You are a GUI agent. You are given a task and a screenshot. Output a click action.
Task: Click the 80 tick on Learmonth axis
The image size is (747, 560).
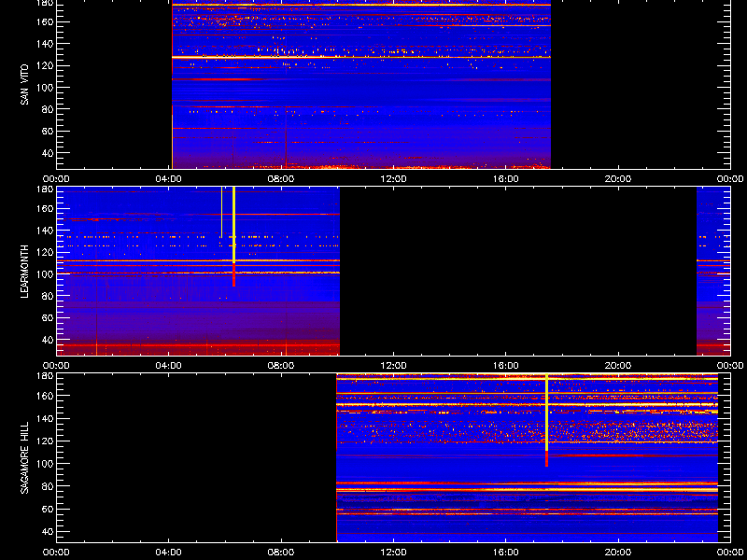pyautogui.click(x=48, y=296)
